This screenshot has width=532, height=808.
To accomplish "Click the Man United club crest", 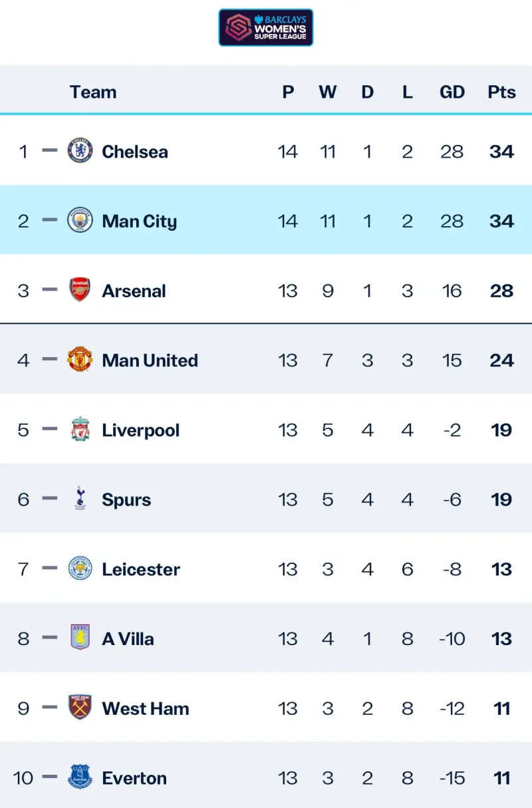I will click(x=80, y=360).
